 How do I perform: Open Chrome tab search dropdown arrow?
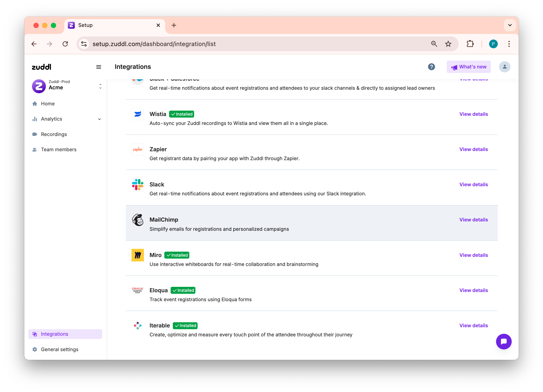(x=510, y=25)
